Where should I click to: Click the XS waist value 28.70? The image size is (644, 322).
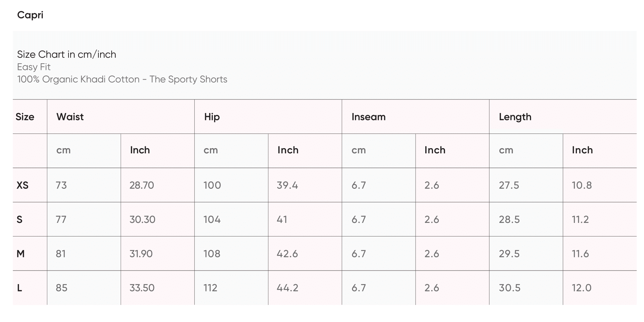click(142, 185)
